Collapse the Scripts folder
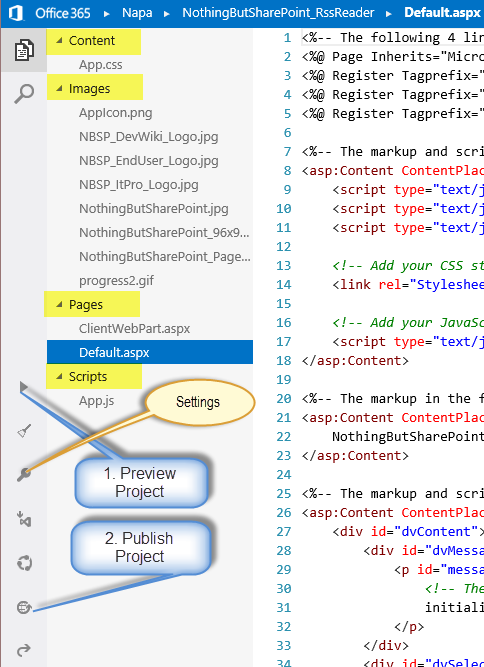The height and width of the screenshot is (667, 484). 60,376
